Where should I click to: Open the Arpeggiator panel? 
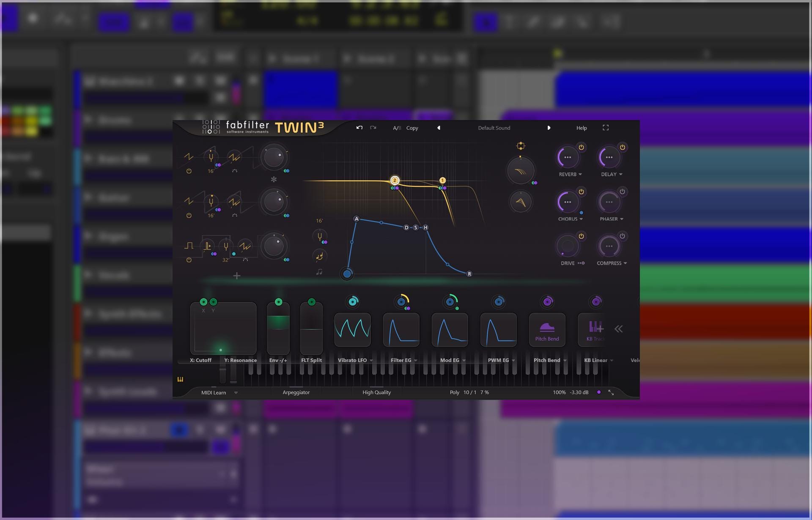point(296,392)
